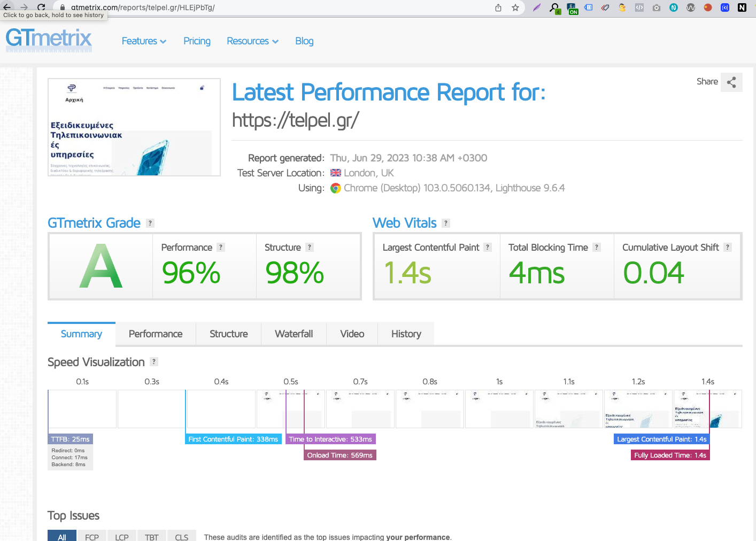This screenshot has height=541, width=756.
Task: Click the 0.04 Cumulative Layout Shift value
Action: click(x=653, y=273)
